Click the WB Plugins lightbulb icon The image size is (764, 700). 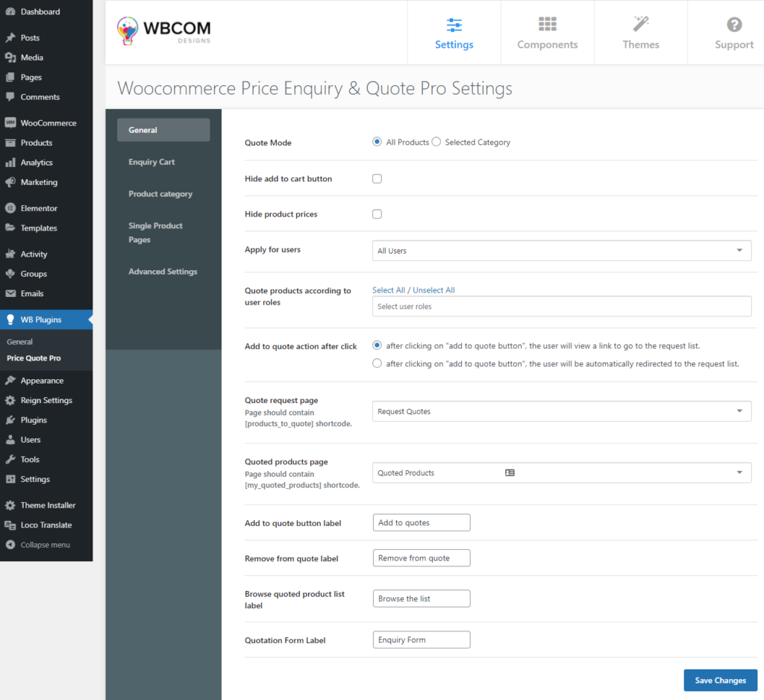coord(10,320)
